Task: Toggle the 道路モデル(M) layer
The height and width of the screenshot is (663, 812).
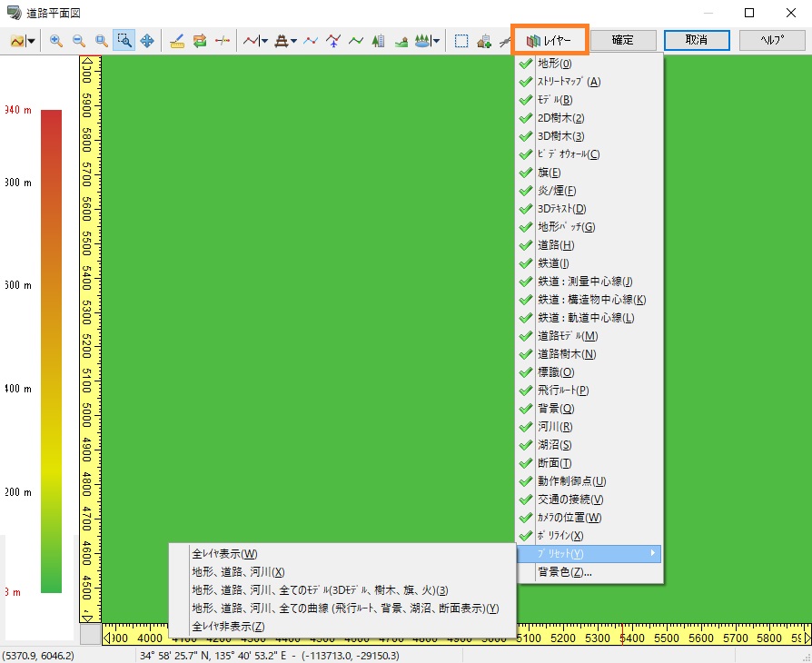Action: tap(589, 336)
